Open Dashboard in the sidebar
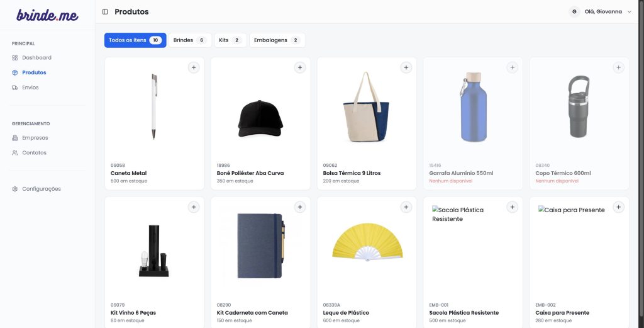Image resolution: width=644 pixels, height=328 pixels. [36, 58]
